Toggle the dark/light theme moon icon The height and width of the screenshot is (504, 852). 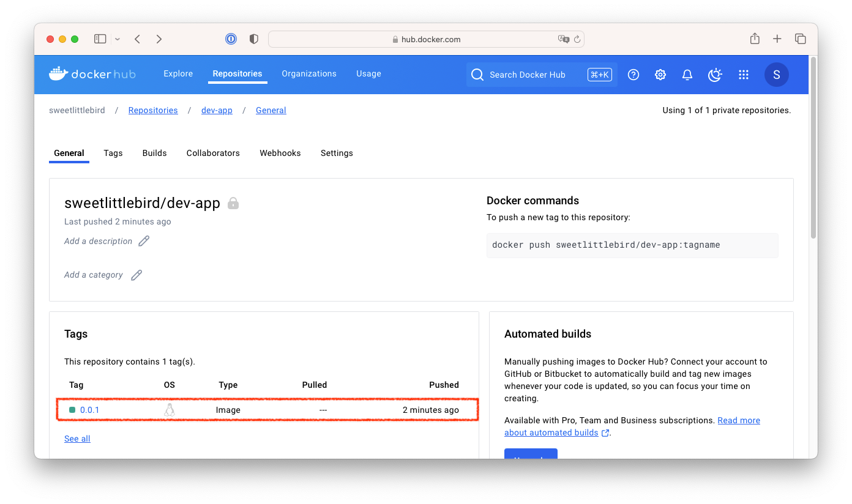click(715, 75)
